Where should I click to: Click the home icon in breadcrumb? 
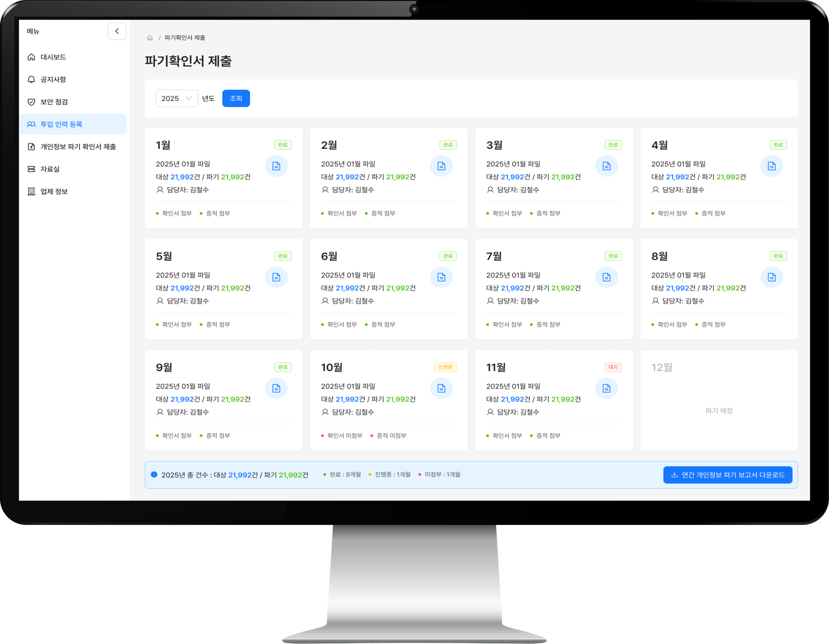click(x=150, y=38)
